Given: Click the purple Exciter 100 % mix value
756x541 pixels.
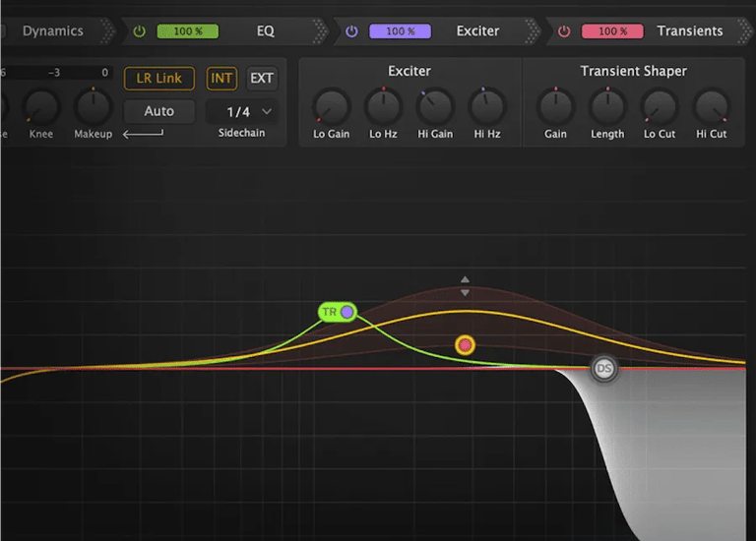Looking at the screenshot, I should click(401, 31).
